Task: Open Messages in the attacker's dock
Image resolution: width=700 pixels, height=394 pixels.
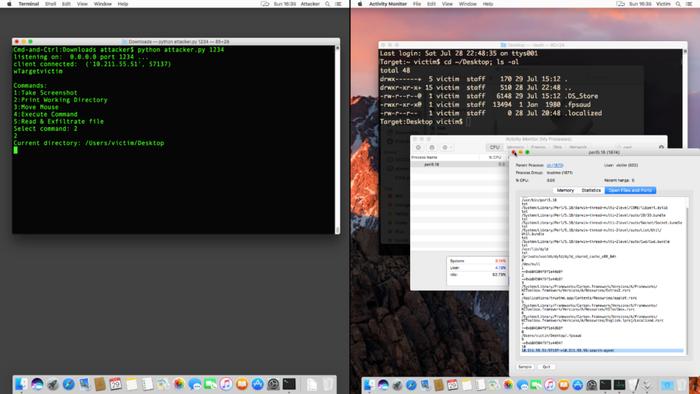Action: click(194, 384)
